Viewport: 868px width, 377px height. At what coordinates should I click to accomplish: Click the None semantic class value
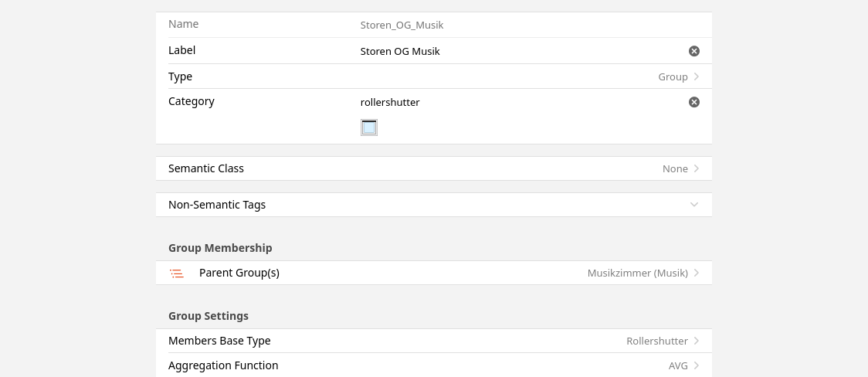[675, 168]
